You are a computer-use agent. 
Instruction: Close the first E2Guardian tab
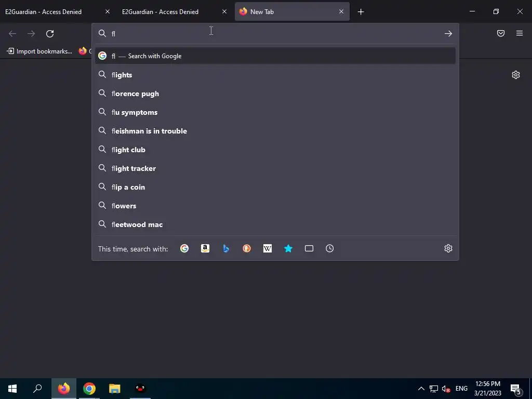(x=108, y=11)
